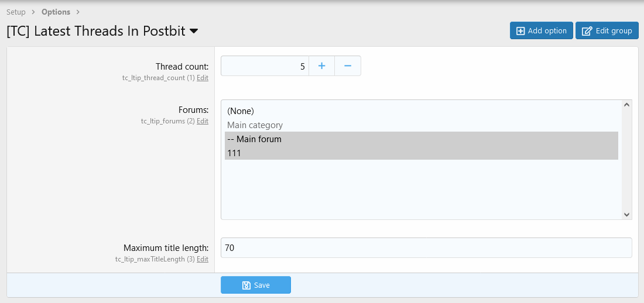644x303 pixels.
Task: Click the plus icon to increase thread count
Action: tap(321, 66)
